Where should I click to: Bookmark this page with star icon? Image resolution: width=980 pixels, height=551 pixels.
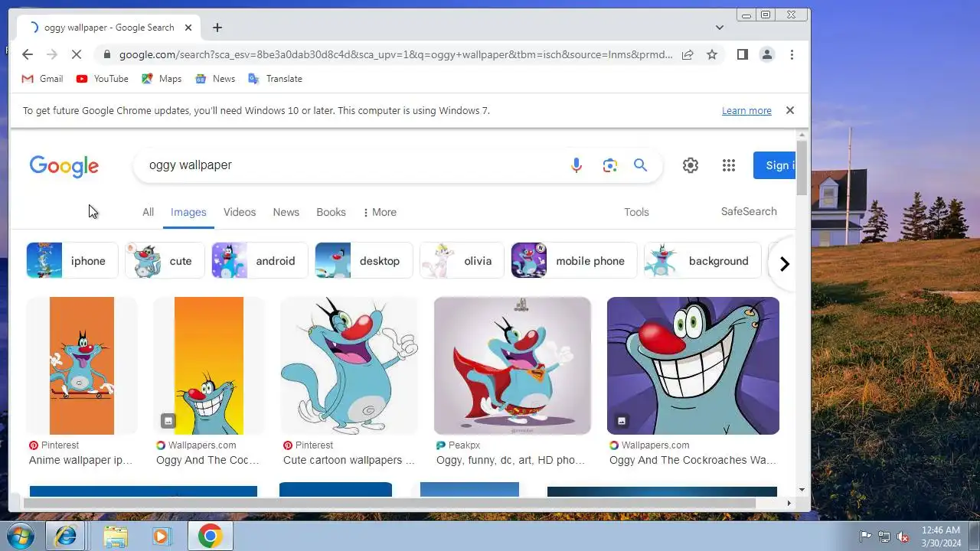(x=712, y=54)
